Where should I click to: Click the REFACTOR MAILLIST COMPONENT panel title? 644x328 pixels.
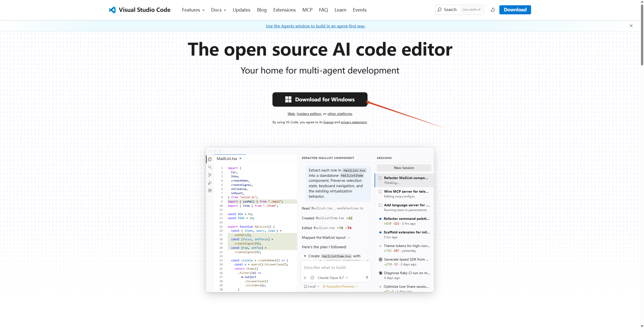[x=328, y=158]
